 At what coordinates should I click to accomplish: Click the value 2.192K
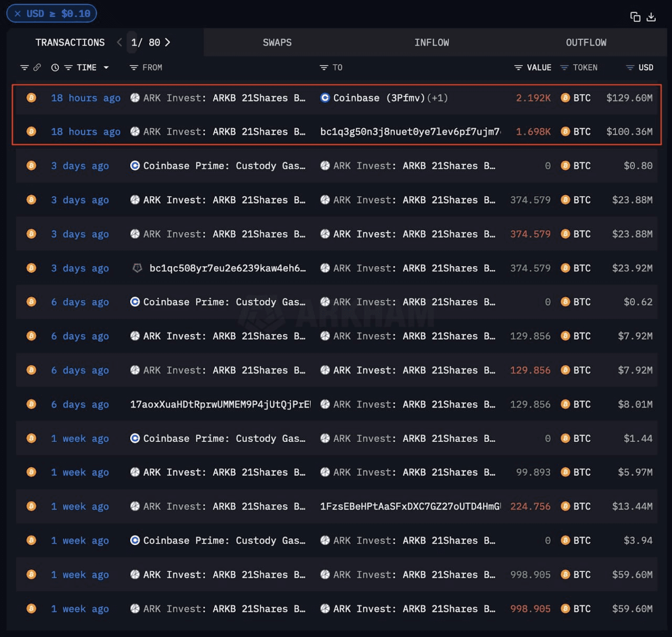533,98
